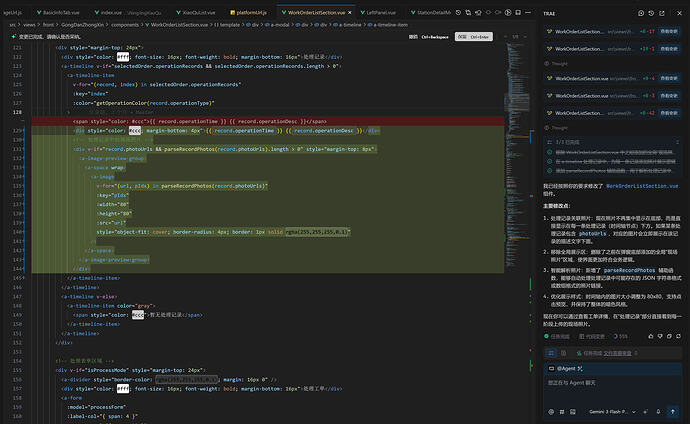Viewport: 690px width, 424px height.
Task: Switch to XiaoQuList.vue tab
Action: (195, 12)
